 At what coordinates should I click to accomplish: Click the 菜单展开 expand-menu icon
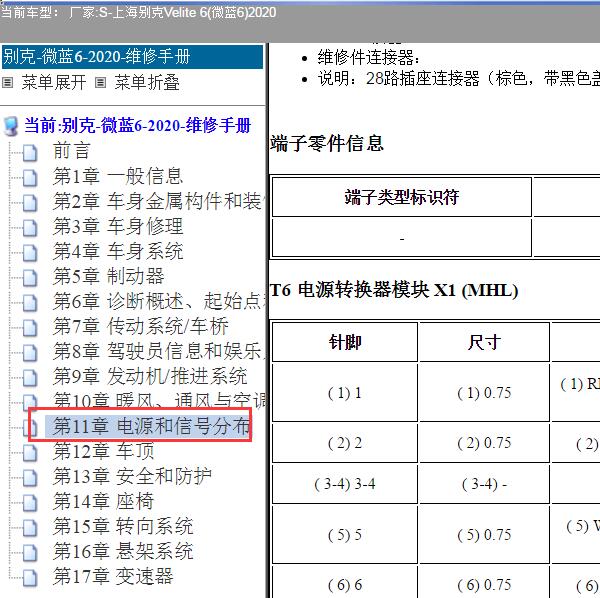[8, 82]
